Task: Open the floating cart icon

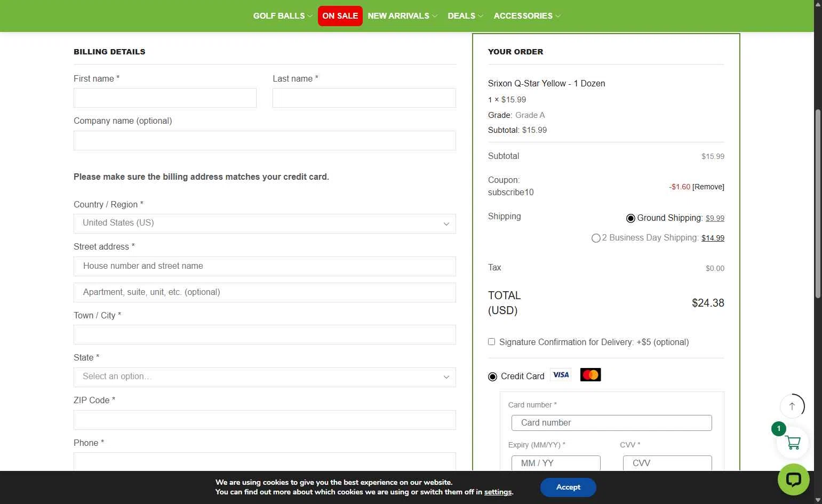Action: [x=792, y=443]
